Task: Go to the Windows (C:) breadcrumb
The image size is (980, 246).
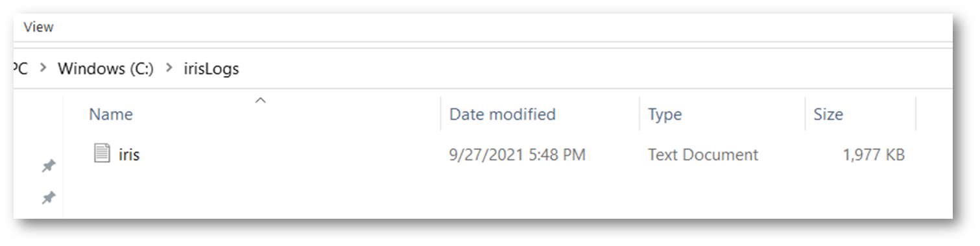Action: 106,68
